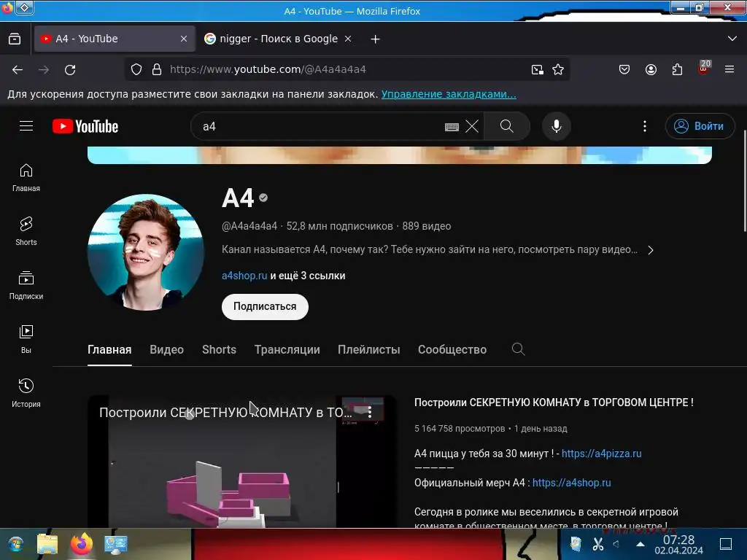Clear the YouTube search query
747x560 pixels.
pos(472,126)
